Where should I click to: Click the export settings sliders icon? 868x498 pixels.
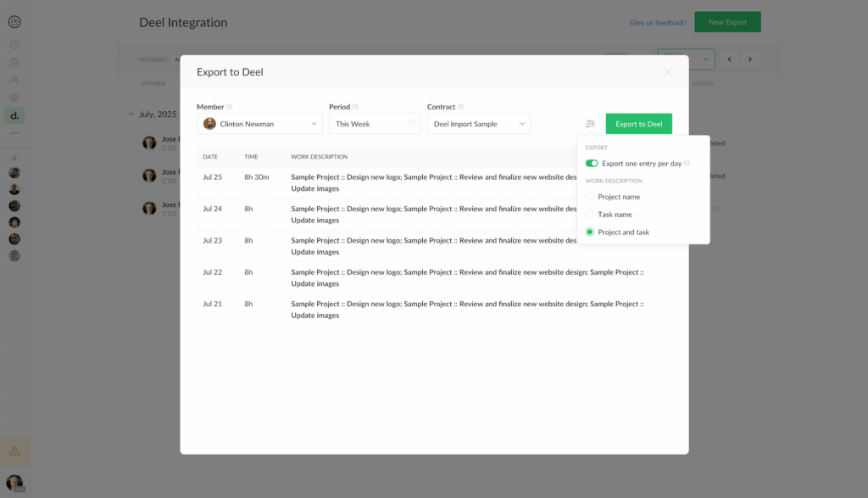coord(590,124)
